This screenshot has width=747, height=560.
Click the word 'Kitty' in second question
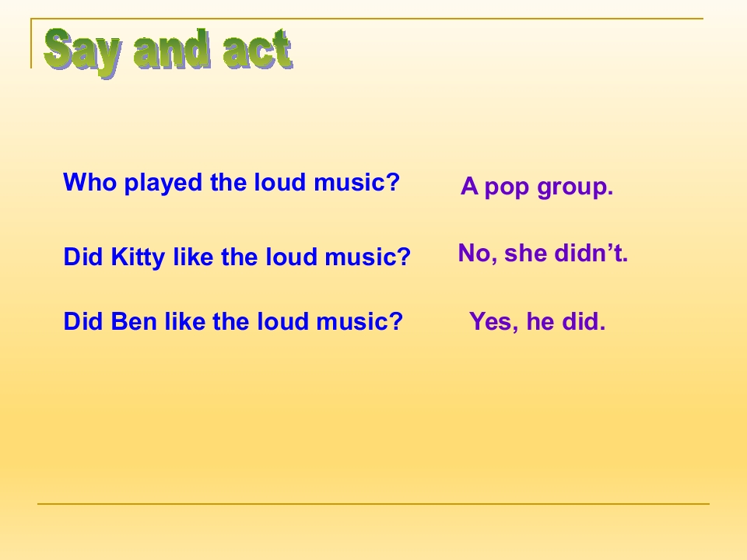[138, 257]
